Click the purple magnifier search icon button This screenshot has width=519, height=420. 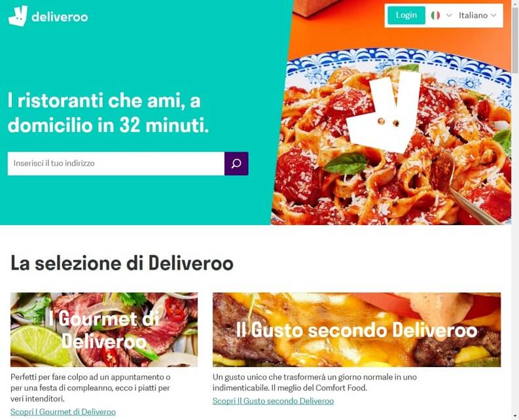236,164
